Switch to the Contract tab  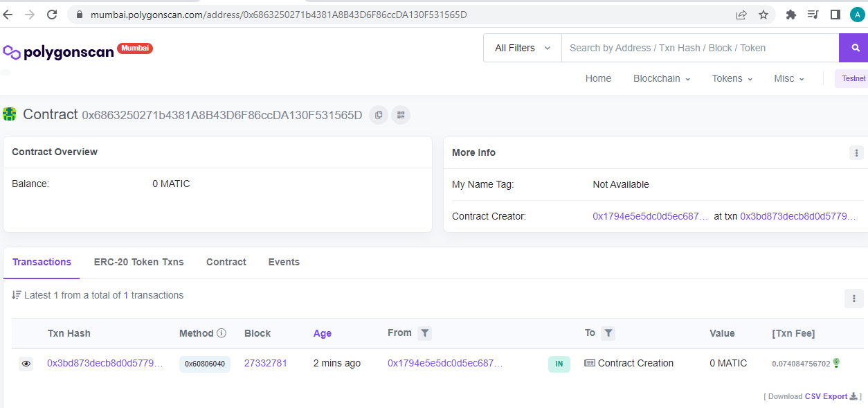226,262
